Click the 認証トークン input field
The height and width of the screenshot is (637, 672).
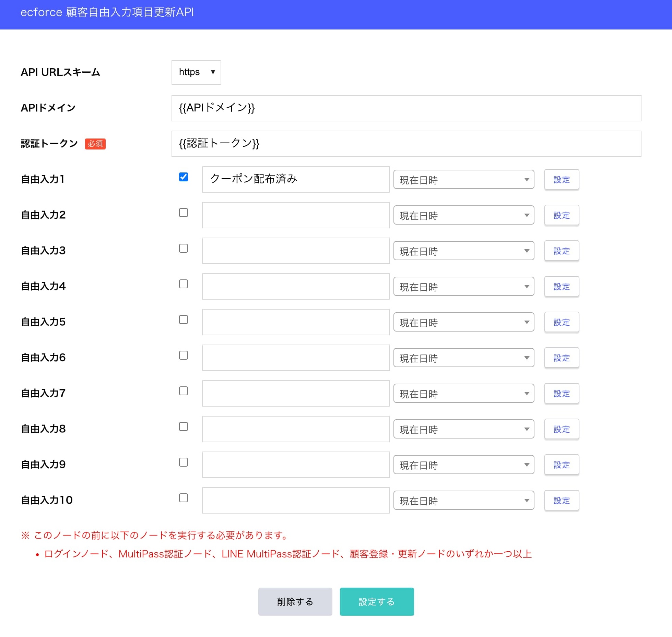(x=406, y=144)
